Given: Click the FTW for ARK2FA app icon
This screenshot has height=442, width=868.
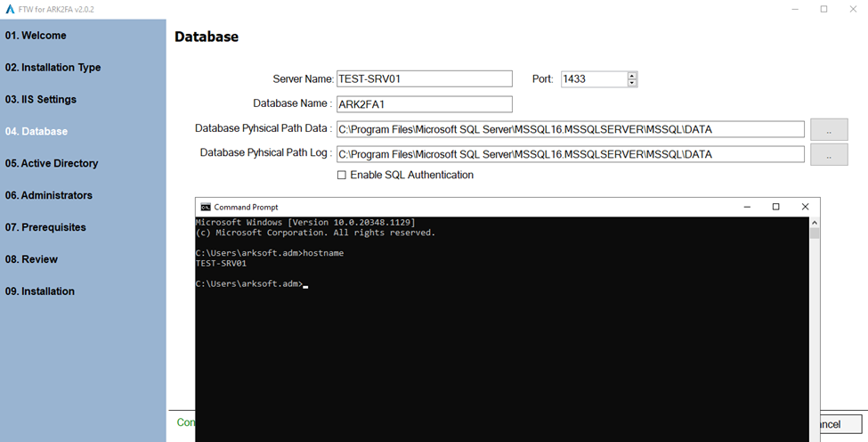Looking at the screenshot, I should click(x=9, y=9).
